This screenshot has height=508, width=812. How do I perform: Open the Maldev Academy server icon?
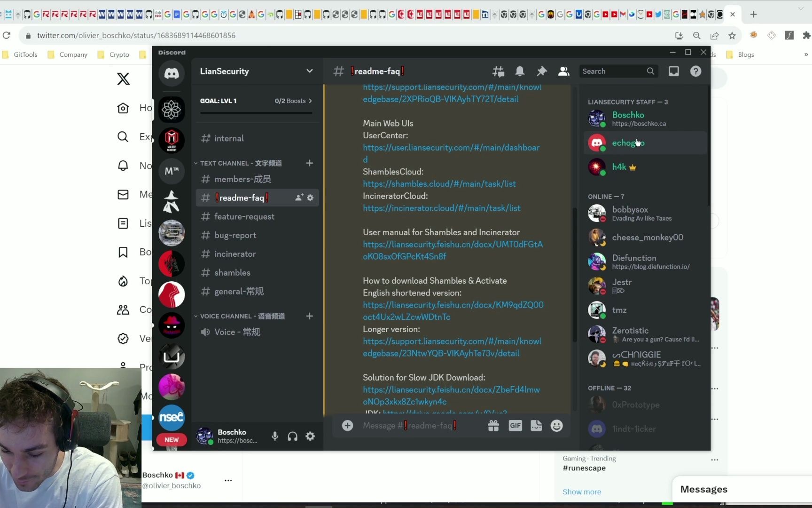(172, 140)
